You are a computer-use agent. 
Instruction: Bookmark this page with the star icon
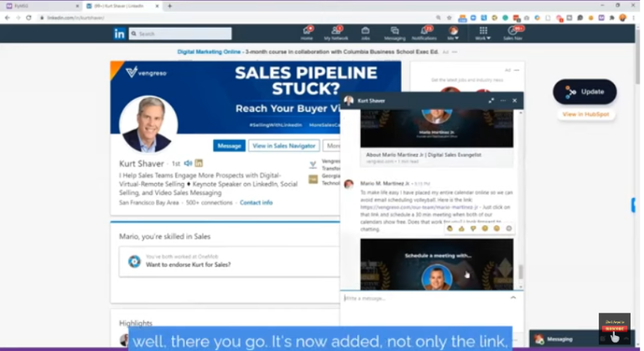[449, 18]
